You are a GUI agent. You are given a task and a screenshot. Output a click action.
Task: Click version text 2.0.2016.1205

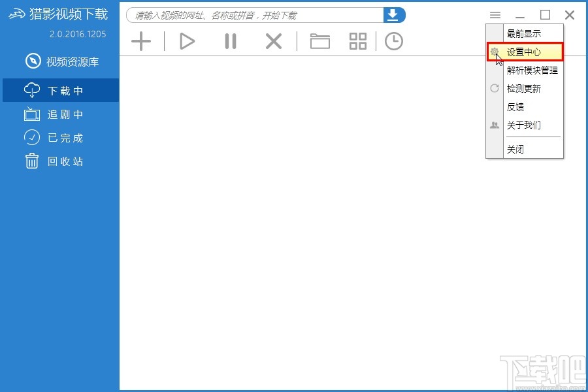[78, 34]
